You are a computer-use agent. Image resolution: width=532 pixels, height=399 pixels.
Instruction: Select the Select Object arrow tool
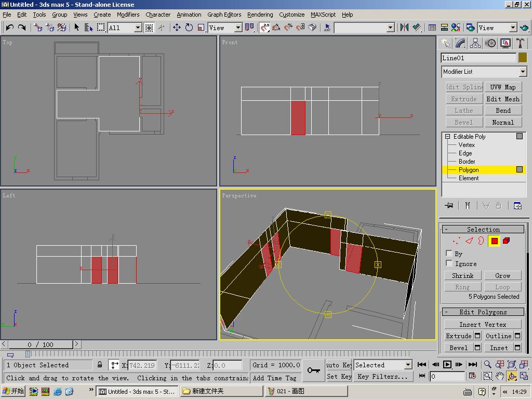coord(77,28)
